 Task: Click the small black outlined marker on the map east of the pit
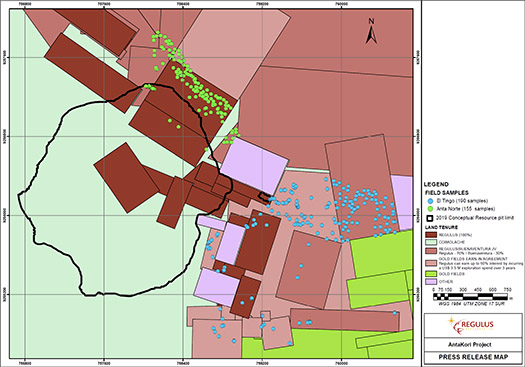pos(265,197)
